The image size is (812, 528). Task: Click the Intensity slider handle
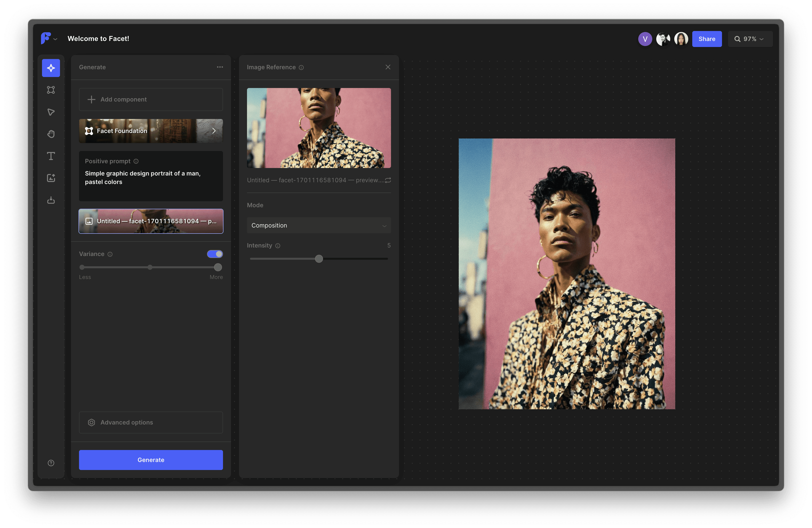(319, 259)
